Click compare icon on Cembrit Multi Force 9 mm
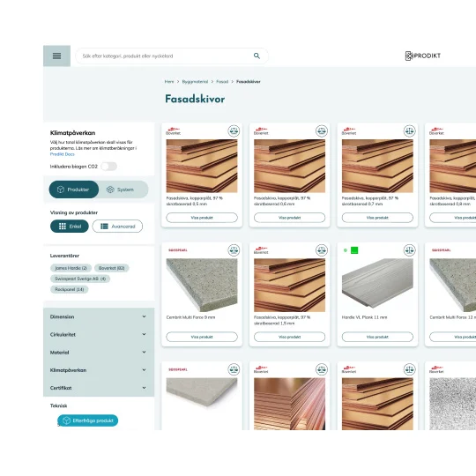The image size is (476, 476). pos(234,250)
